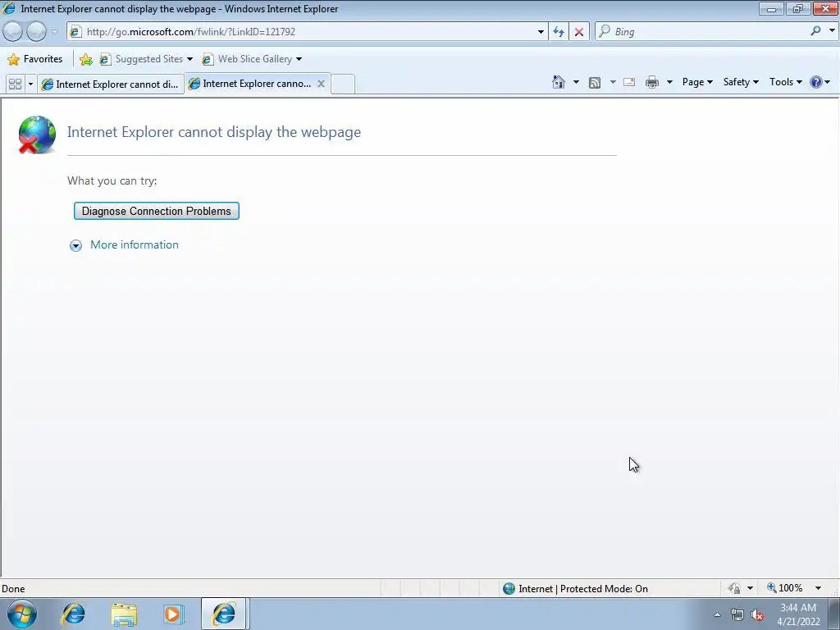Select the active Internet Explorer canno... tab
Viewport: 840px width, 630px height.
pyautogui.click(x=251, y=84)
